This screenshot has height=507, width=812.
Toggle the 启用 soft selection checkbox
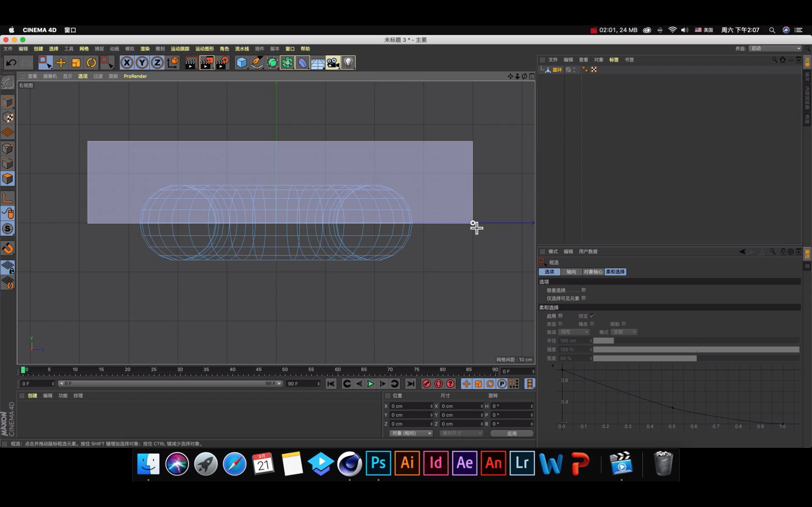(x=560, y=316)
